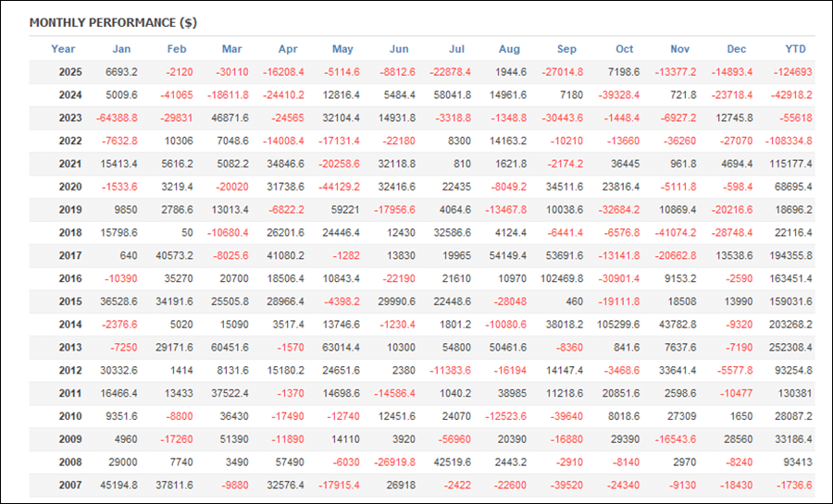
Task: Click the 2016 September value 102469.8
Action: click(565, 278)
